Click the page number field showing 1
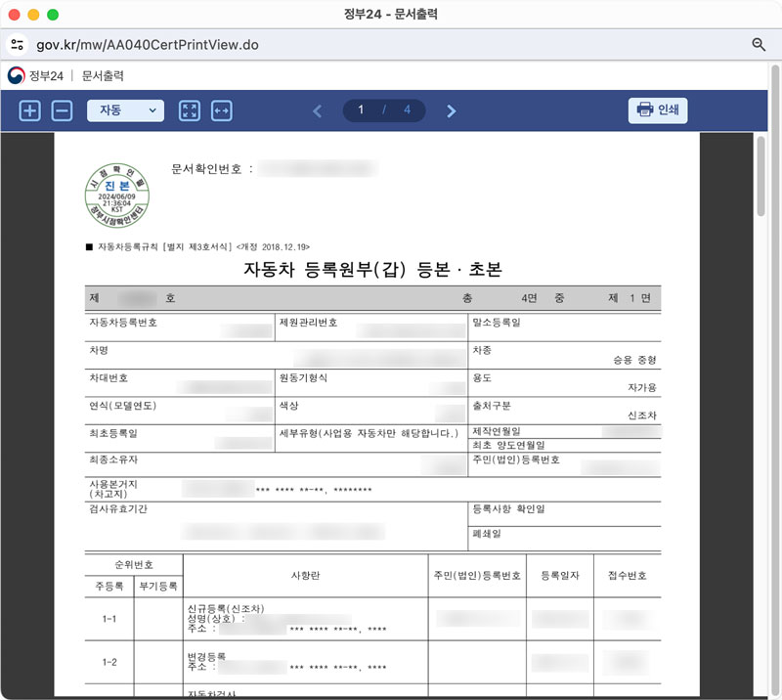The width and height of the screenshot is (782, 700). [361, 110]
